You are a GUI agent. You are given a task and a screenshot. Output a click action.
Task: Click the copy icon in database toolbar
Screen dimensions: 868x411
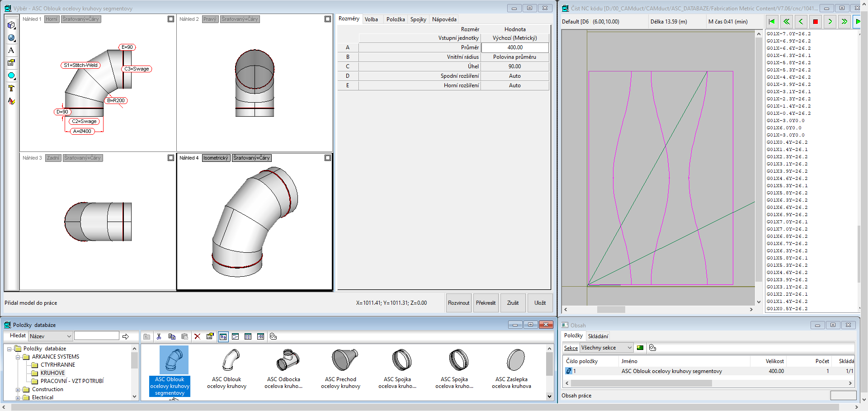(x=172, y=336)
